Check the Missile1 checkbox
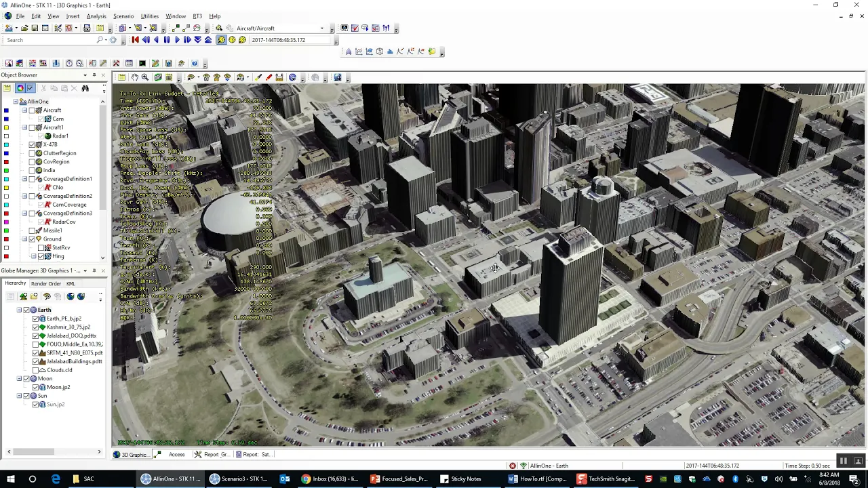 [x=33, y=230]
